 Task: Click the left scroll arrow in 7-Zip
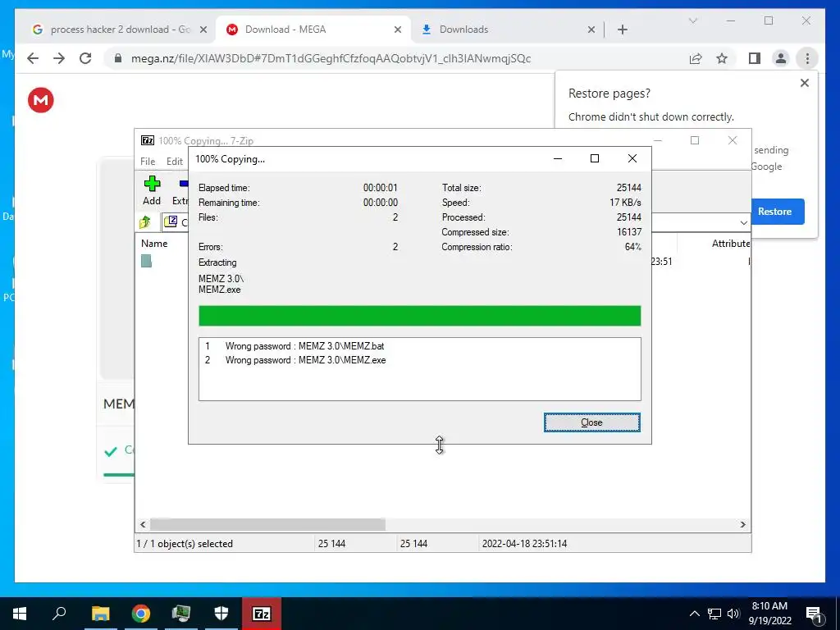point(143,524)
